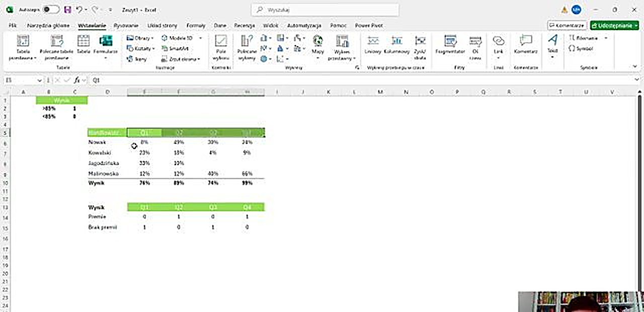
Task: Open the Kształty shapes gallery
Action: tap(141, 48)
